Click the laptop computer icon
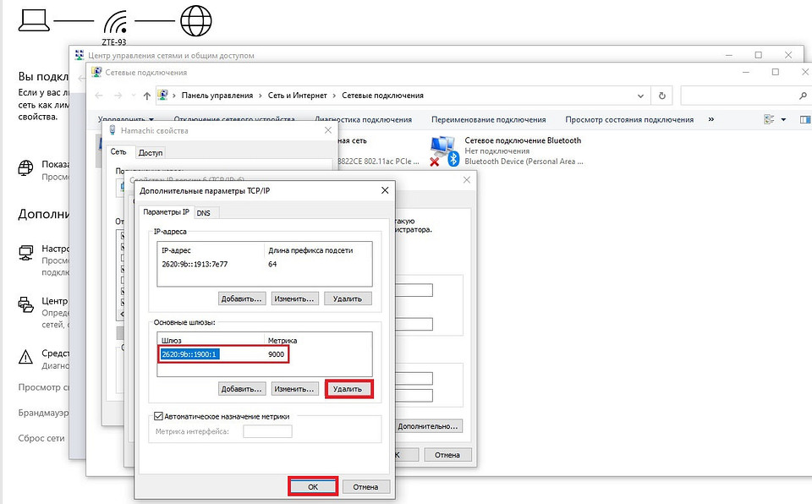The width and height of the screenshot is (812, 504). pos(35,19)
